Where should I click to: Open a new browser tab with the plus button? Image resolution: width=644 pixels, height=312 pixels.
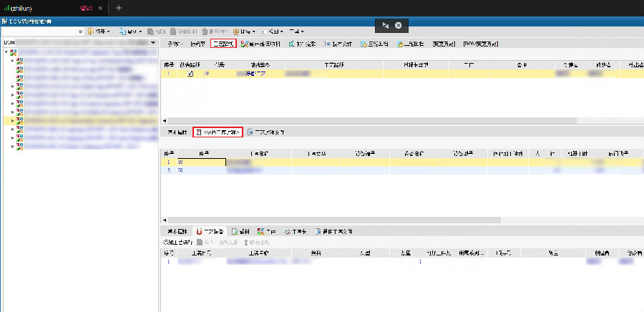[119, 8]
